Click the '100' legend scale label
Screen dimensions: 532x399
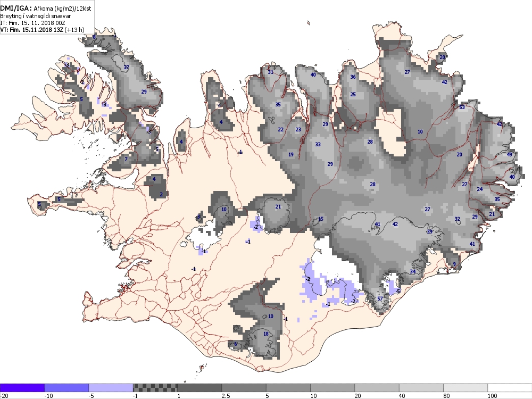[x=492, y=396]
